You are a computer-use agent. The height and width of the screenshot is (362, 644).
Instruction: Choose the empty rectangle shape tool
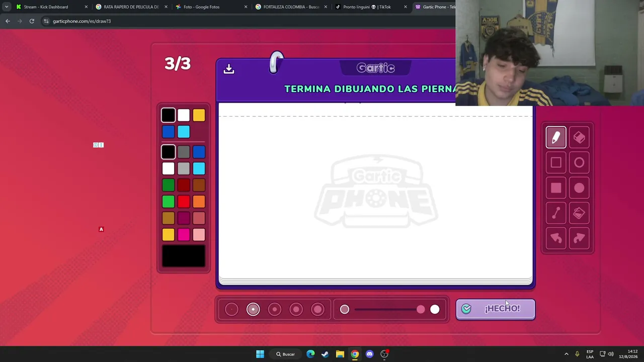coord(556,162)
